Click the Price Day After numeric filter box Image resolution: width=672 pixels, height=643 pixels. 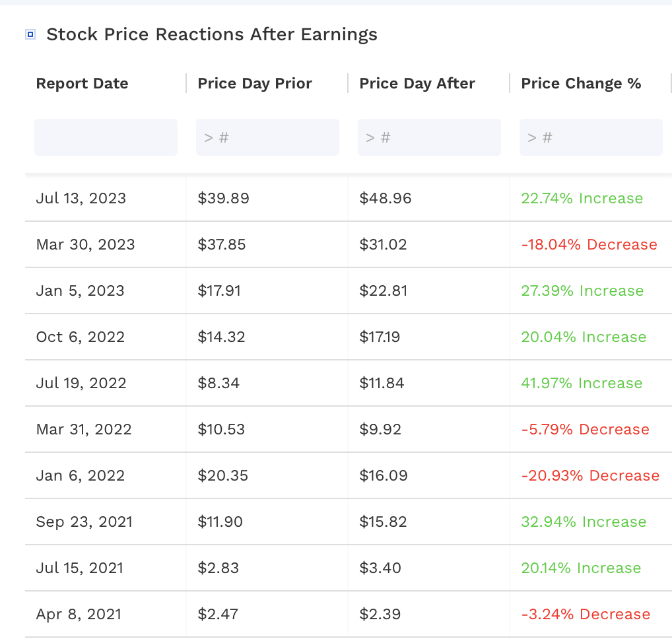click(x=429, y=137)
